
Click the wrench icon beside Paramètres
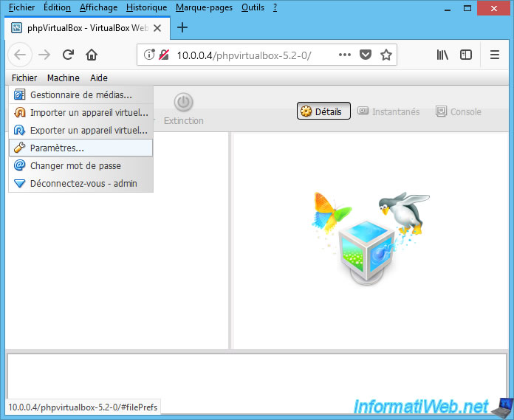click(19, 148)
